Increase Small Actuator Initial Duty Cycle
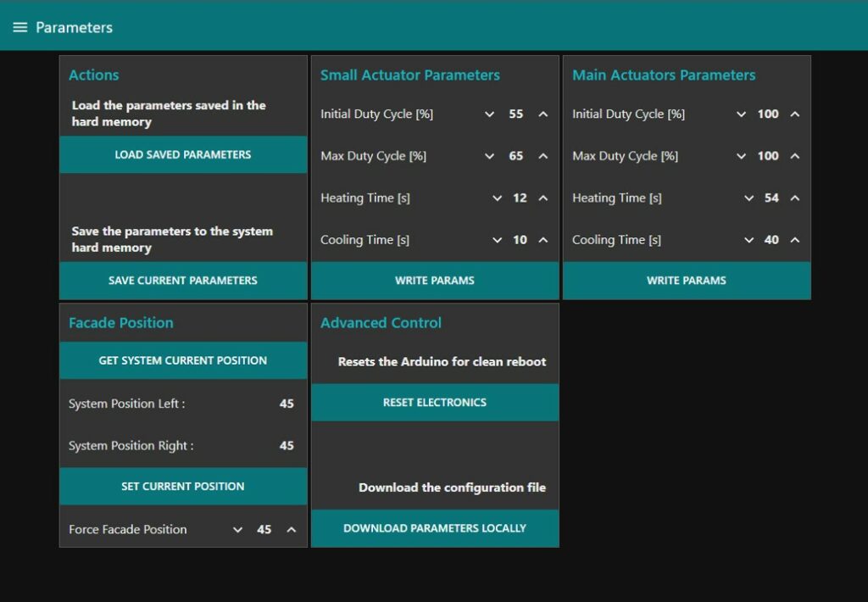This screenshot has width=868, height=602. pos(543,114)
